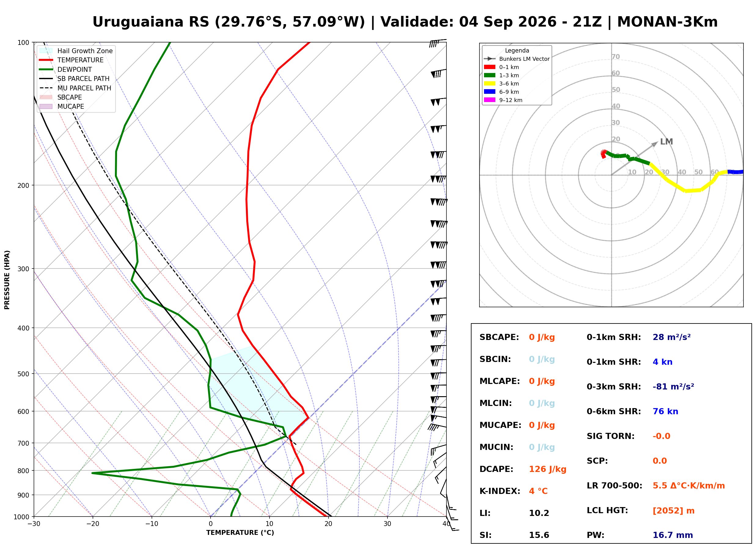Click the blue 6–9 km legend swatch
The image size is (756, 559).
(490, 92)
